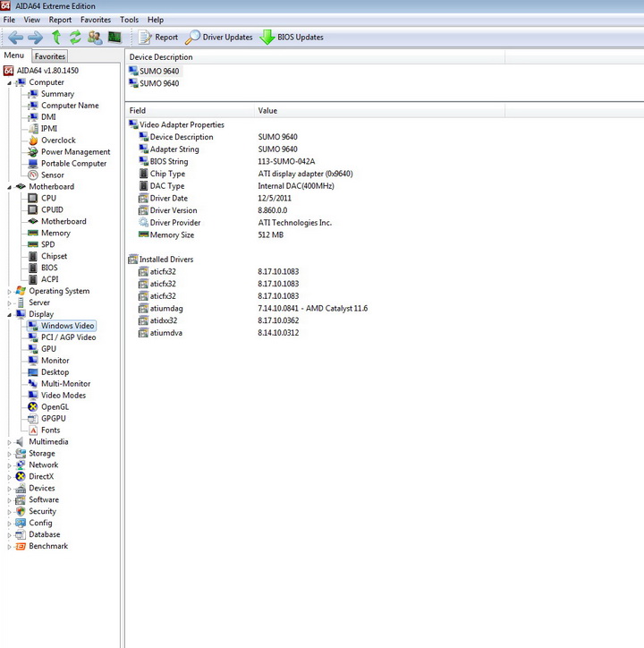Expand the DirectX tree node
The width and height of the screenshot is (644, 648).
click(x=9, y=477)
